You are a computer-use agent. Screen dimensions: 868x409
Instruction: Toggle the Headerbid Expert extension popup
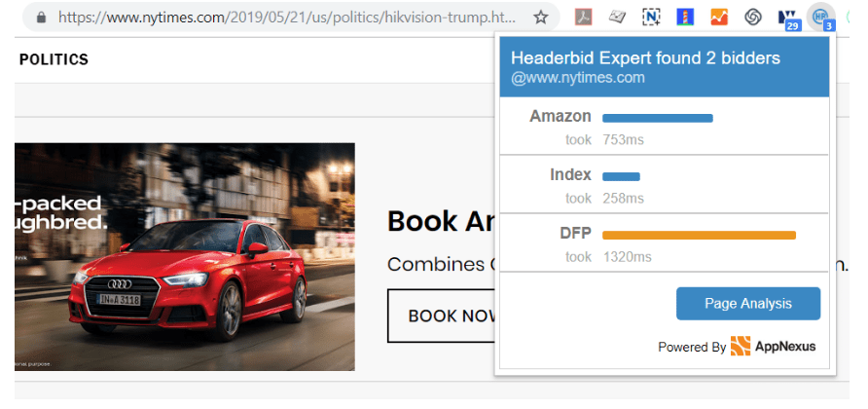point(821,17)
